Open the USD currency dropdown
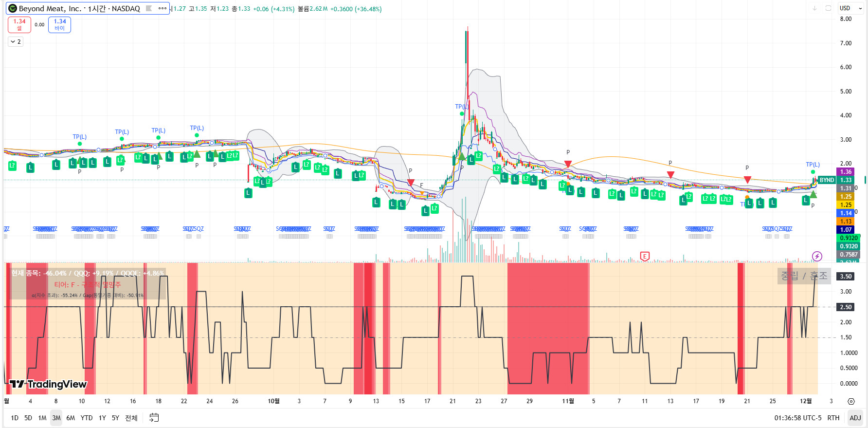Screen dimensions: 868x428 850,8
